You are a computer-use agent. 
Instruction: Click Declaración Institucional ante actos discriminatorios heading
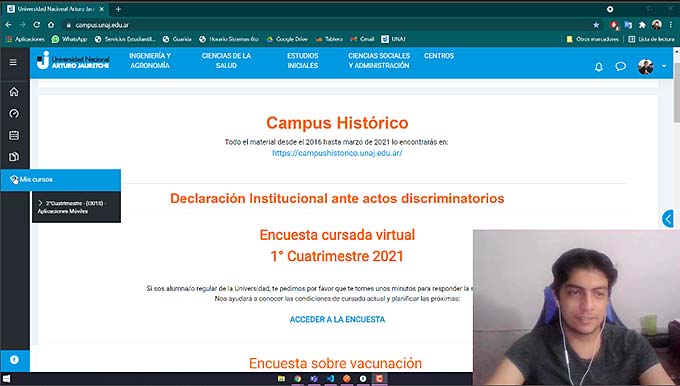(x=337, y=199)
